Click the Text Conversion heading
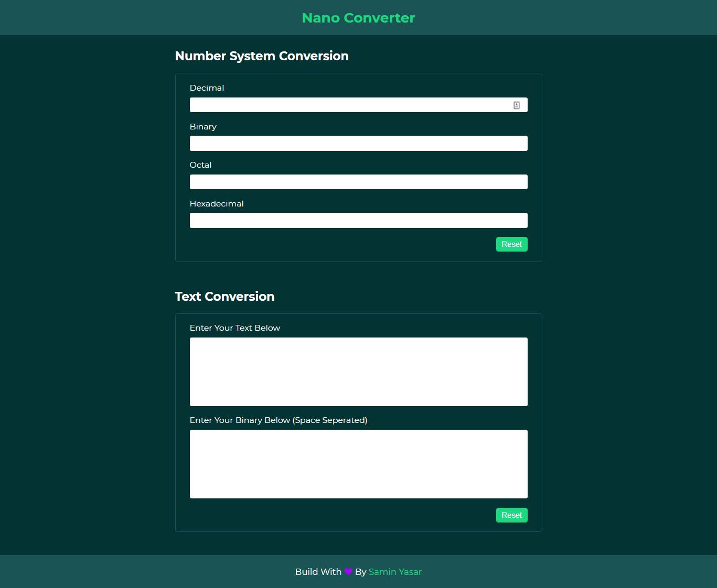This screenshot has height=588, width=717. click(x=224, y=297)
